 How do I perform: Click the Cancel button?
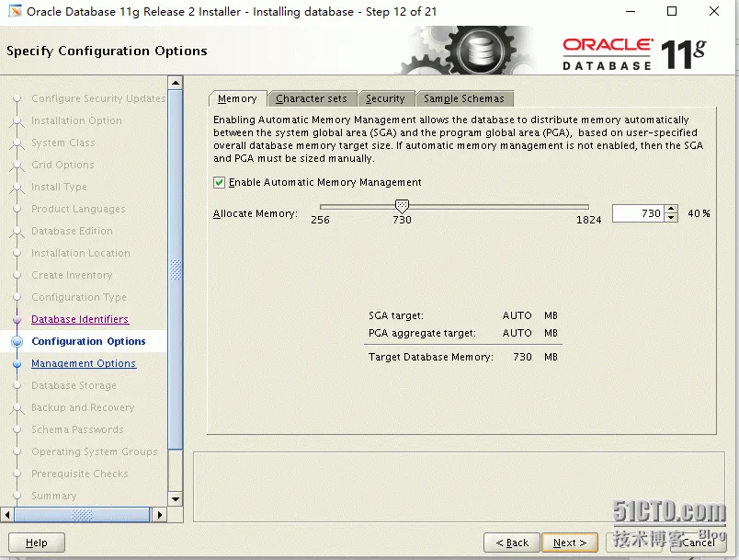[699, 543]
